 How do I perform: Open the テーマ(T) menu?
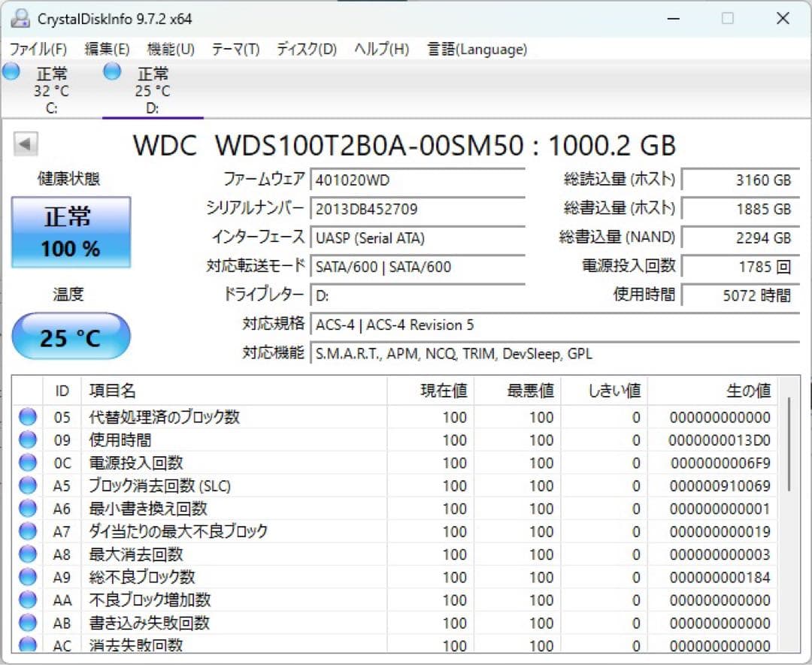(x=236, y=49)
